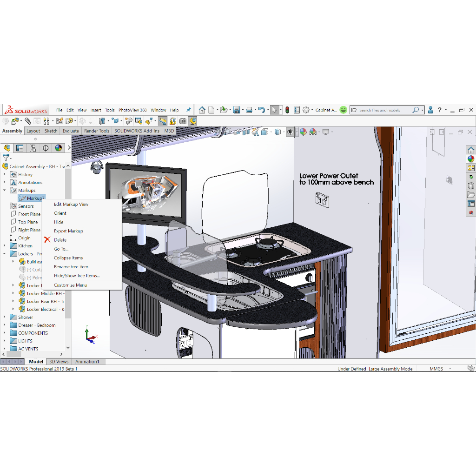Open the DimXpertManager crosshair tab icon
The width and height of the screenshot is (476, 476).
click(x=46, y=148)
